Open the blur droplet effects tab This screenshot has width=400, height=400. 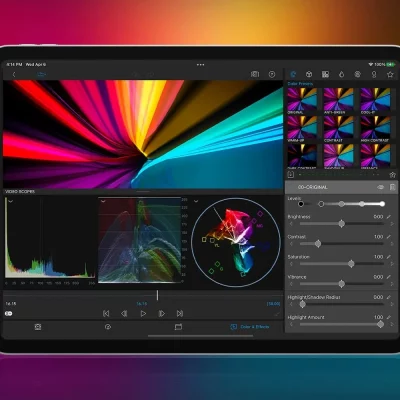tap(341, 74)
